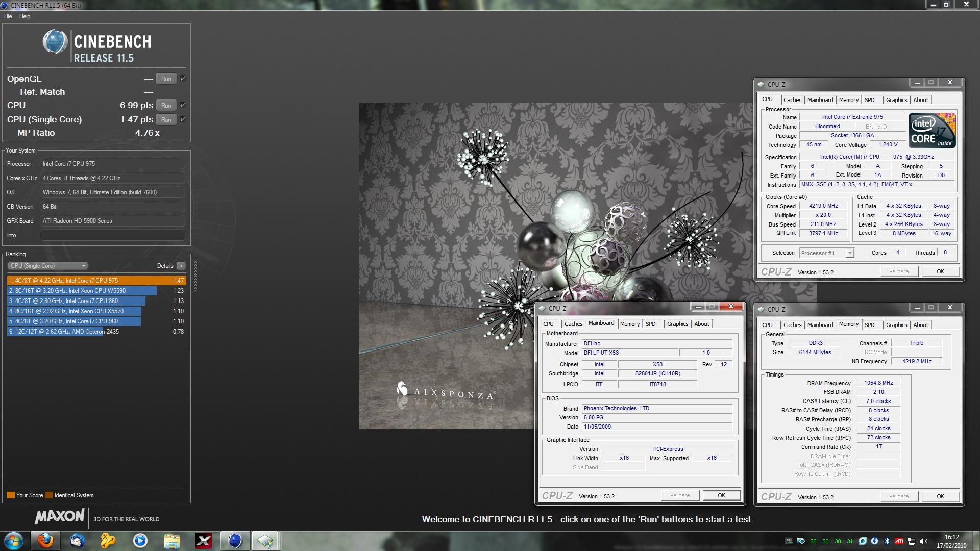Switch to Mainboard tab in top CPU-Z window
Viewport: 980px width, 551px height.
tap(820, 100)
